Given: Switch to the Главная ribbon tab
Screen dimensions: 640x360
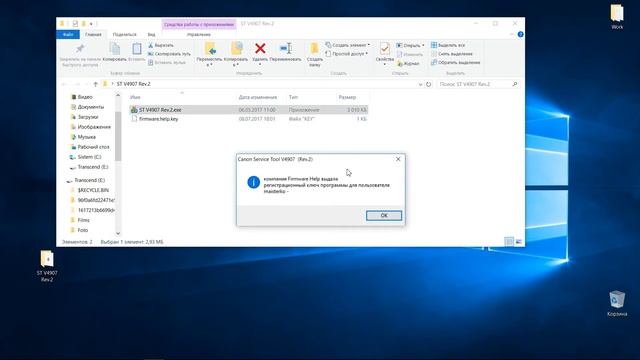Looking at the screenshot, I should pyautogui.click(x=93, y=35).
